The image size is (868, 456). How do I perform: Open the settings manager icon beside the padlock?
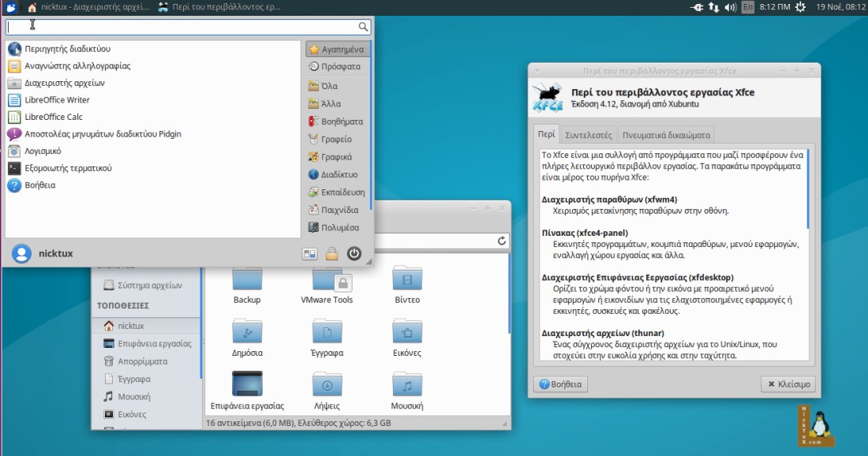click(309, 253)
